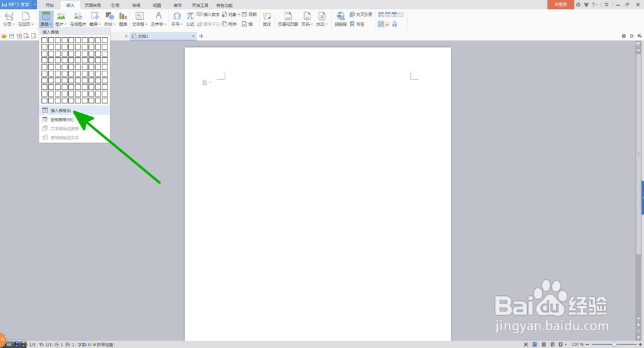Open the help question-mark menu
Viewport: 644px width, 348px height.
pyautogui.click(x=594, y=5)
